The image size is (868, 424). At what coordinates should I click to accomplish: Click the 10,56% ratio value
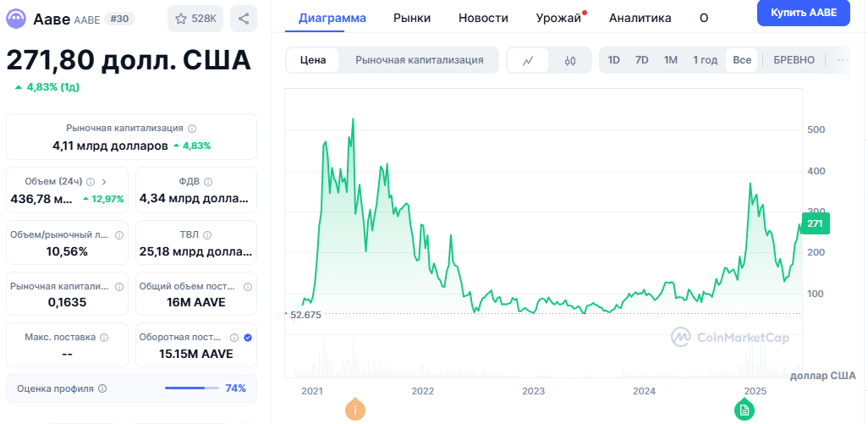(67, 251)
